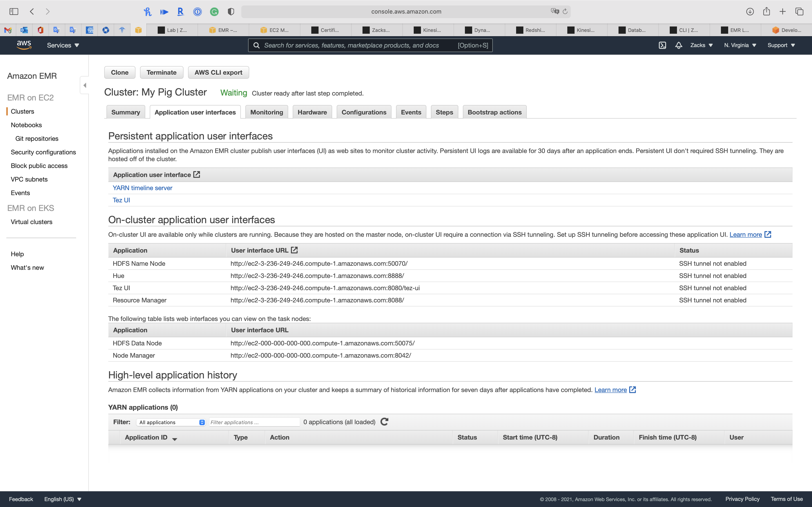Screen dimensions: 812x507
Task: Toggle the Safari sidebar icon
Action: 14,11
